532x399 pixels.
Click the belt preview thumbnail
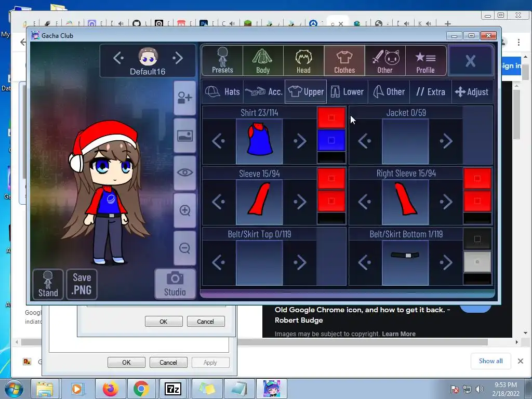click(x=405, y=262)
